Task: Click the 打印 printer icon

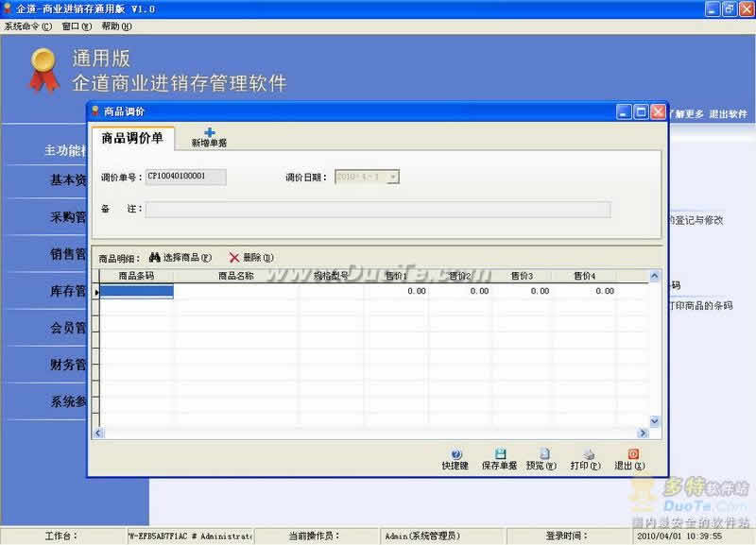Action: pyautogui.click(x=588, y=454)
